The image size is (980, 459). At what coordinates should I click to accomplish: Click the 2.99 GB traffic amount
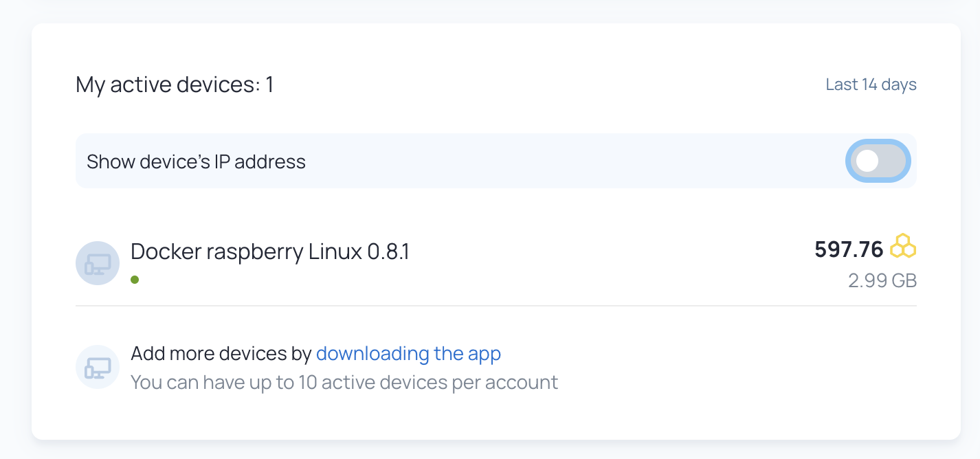(x=882, y=281)
